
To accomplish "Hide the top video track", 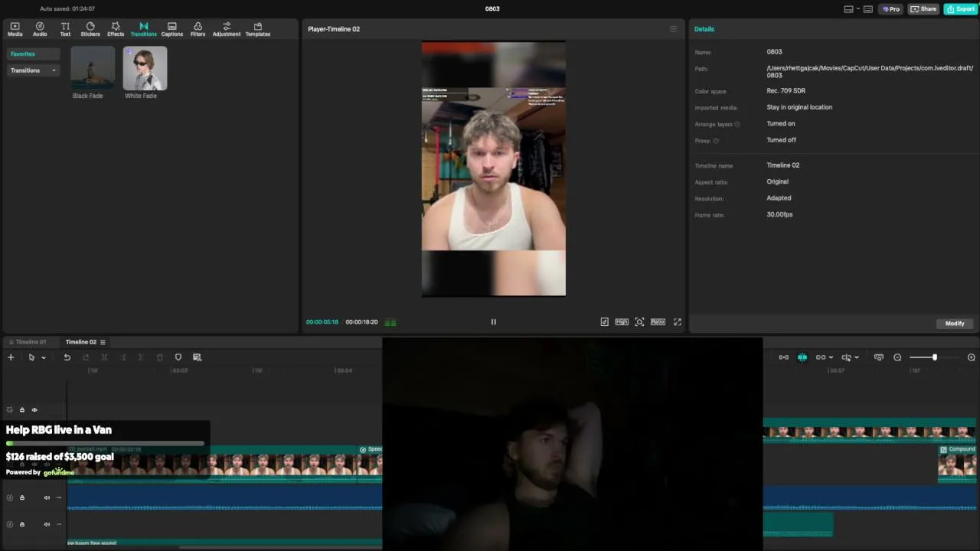I will click(34, 410).
